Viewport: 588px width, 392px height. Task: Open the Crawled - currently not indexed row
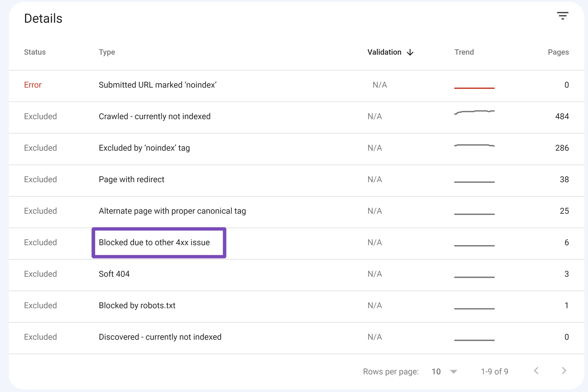296,117
